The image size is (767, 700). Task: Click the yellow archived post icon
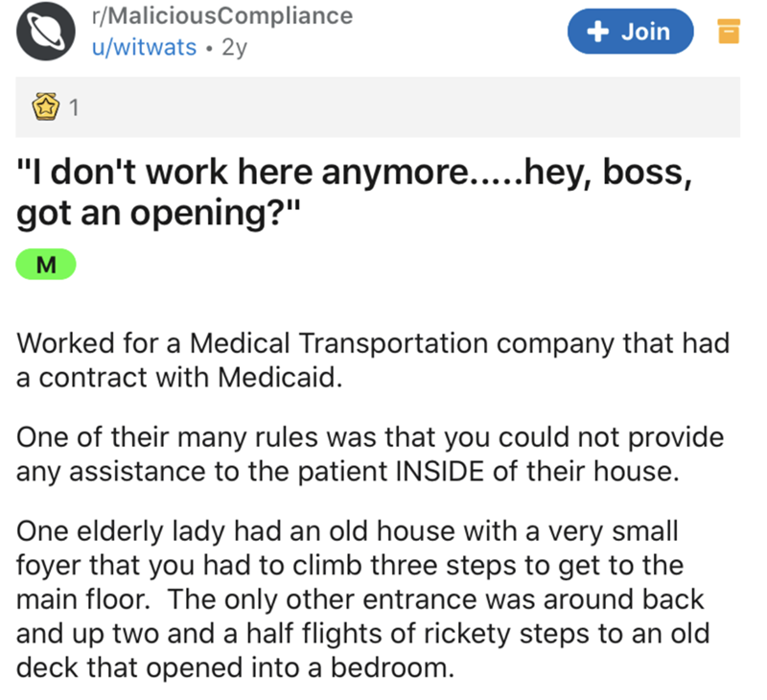(731, 33)
